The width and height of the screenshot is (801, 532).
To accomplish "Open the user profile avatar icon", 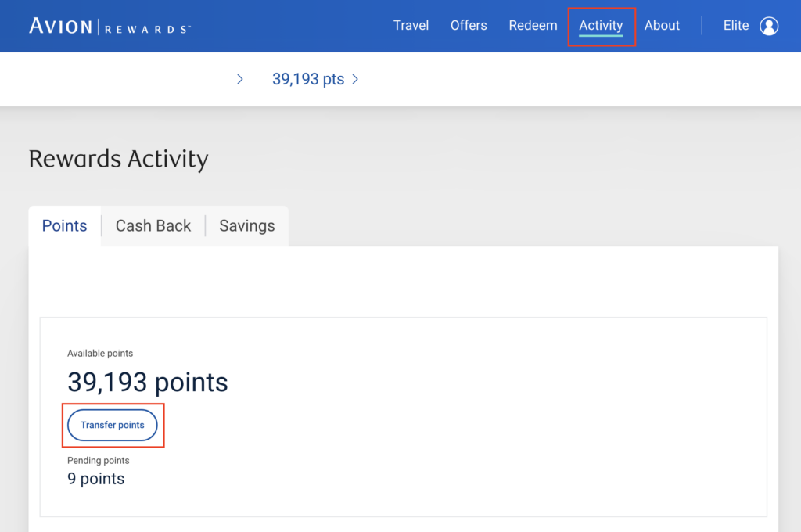I will (769, 26).
